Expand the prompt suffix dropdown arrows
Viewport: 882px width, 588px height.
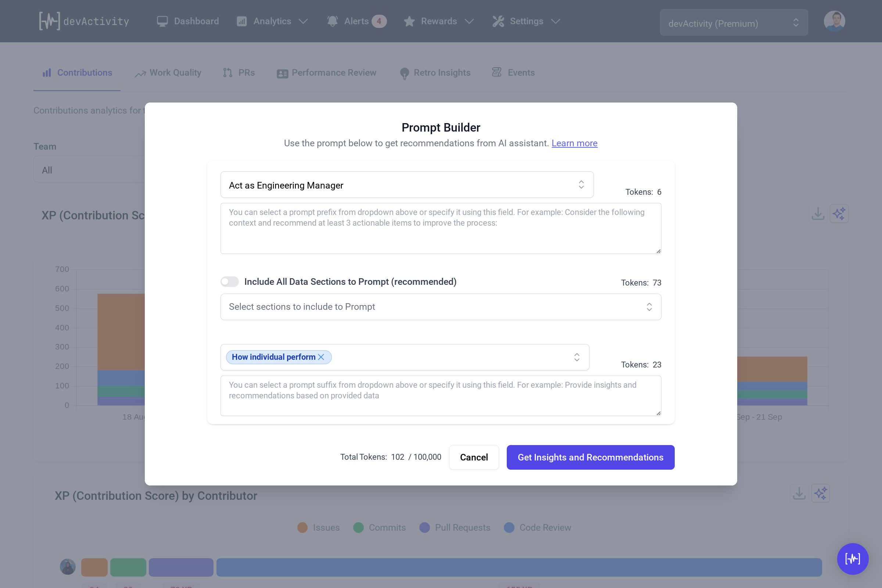point(577,357)
